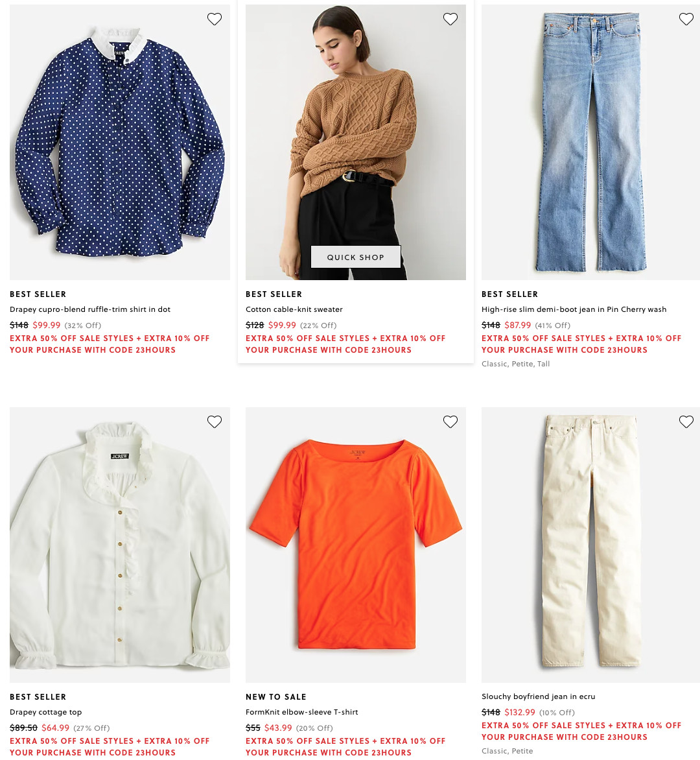
Task: Tap heart icon on cable-knit sweater photo
Action: (450, 19)
